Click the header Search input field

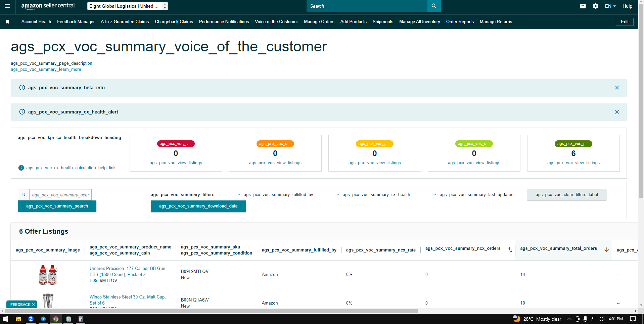click(367, 6)
